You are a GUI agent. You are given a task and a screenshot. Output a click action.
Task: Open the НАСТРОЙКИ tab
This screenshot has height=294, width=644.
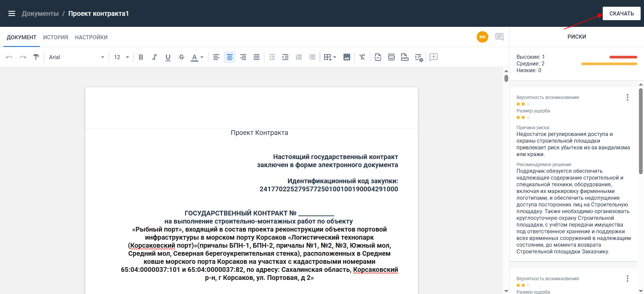91,37
